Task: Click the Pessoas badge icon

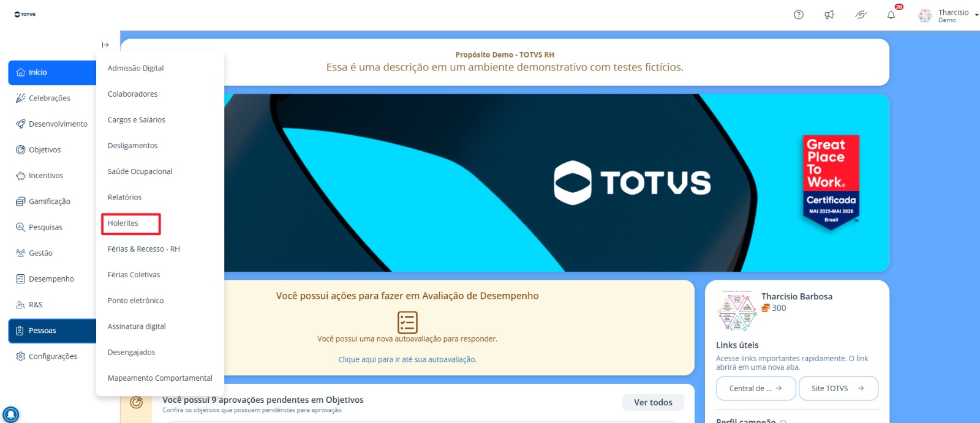Action: click(20, 331)
